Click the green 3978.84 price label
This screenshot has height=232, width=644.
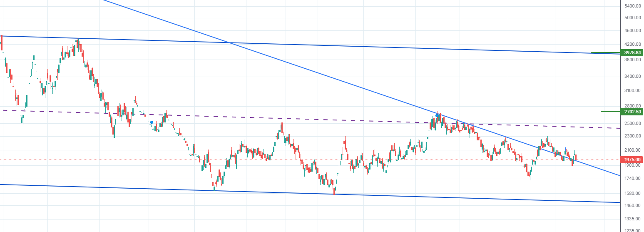pos(632,52)
